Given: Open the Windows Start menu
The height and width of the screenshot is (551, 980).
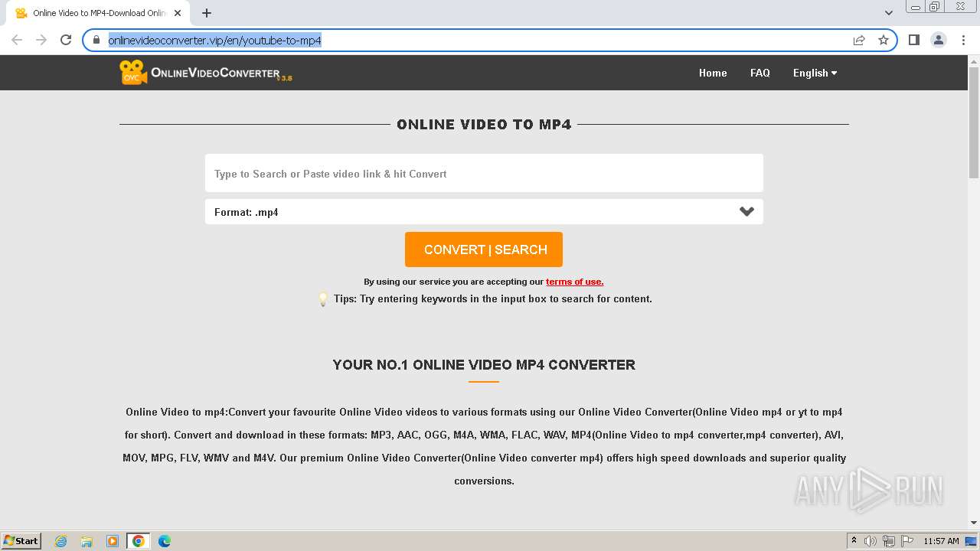Looking at the screenshot, I should point(21,540).
